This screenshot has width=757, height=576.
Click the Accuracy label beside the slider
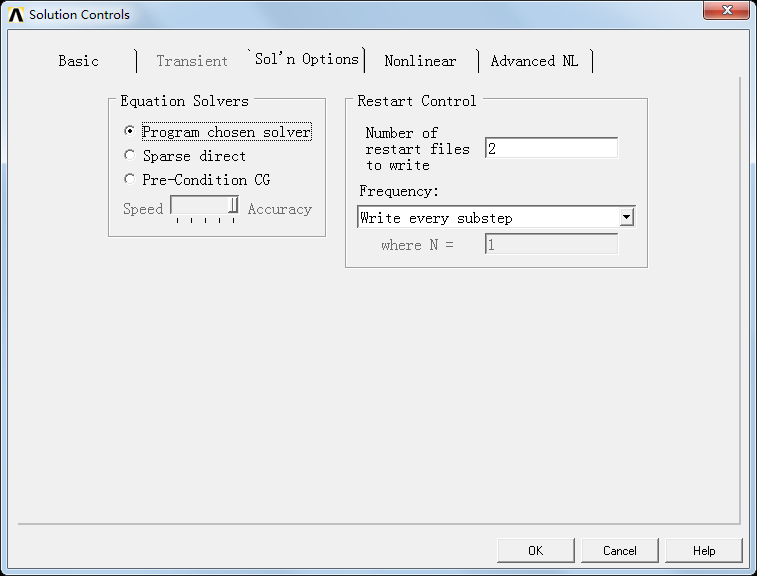(x=280, y=209)
